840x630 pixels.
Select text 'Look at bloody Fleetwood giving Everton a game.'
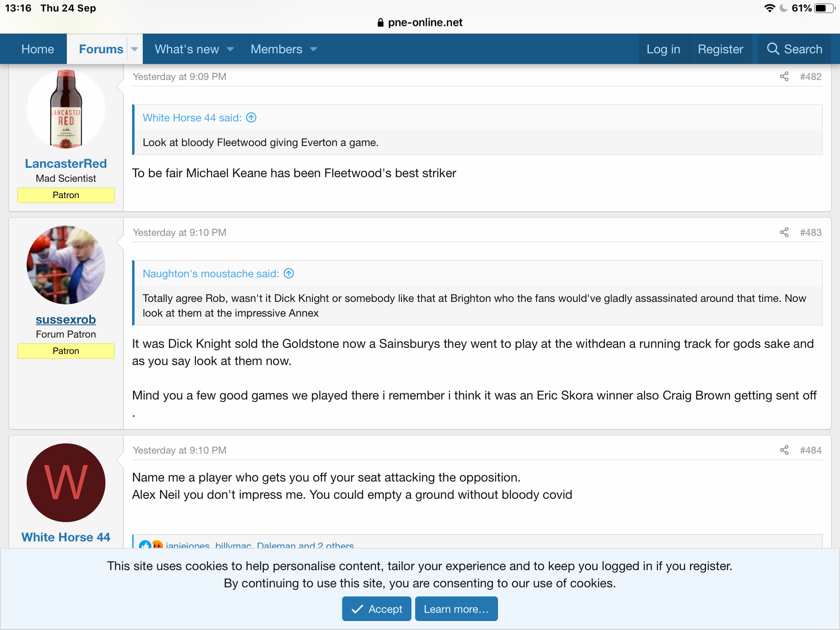(x=260, y=142)
